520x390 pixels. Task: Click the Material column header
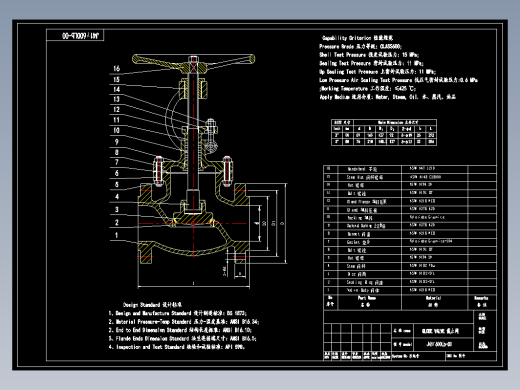tap(434, 302)
